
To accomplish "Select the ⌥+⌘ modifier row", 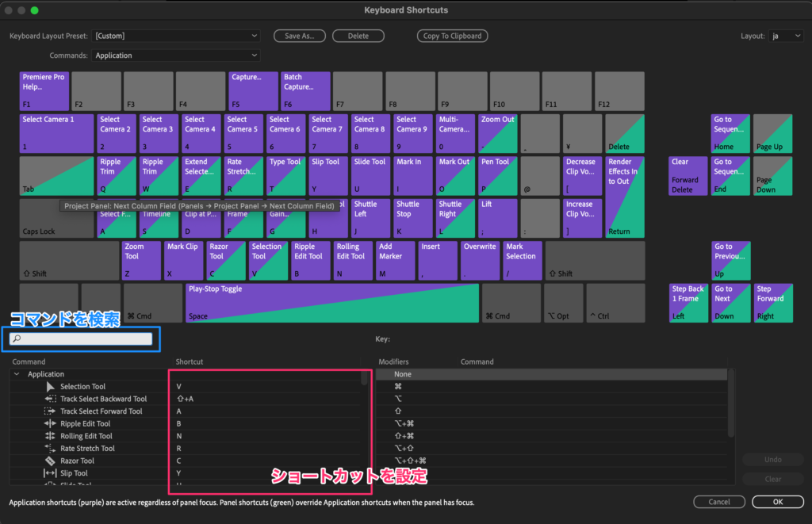I will click(x=551, y=423).
